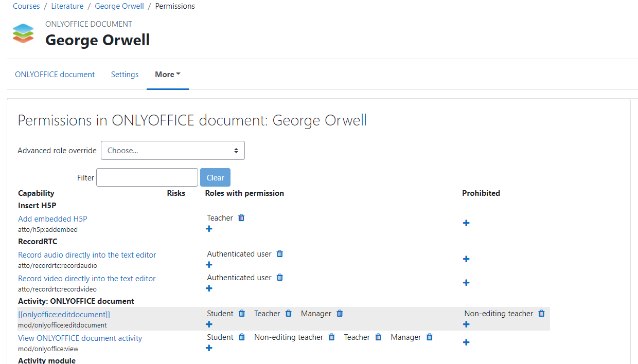Add prohibited role for Add embedded H5P
Viewport: 638px width, 364px height.
[466, 223]
